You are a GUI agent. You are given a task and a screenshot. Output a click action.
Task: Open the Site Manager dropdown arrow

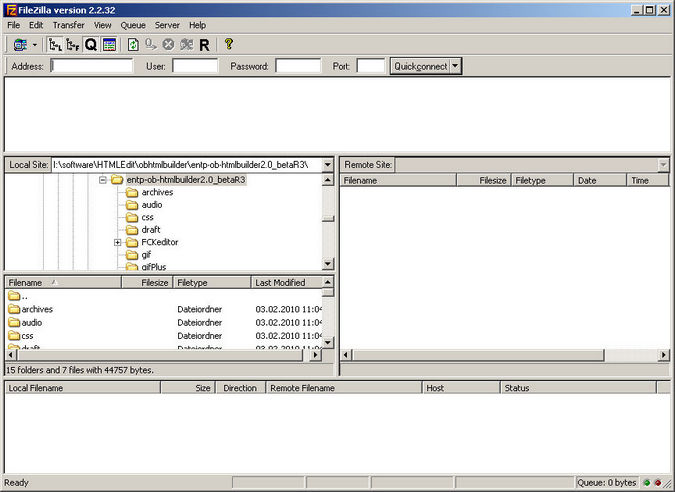(35, 45)
